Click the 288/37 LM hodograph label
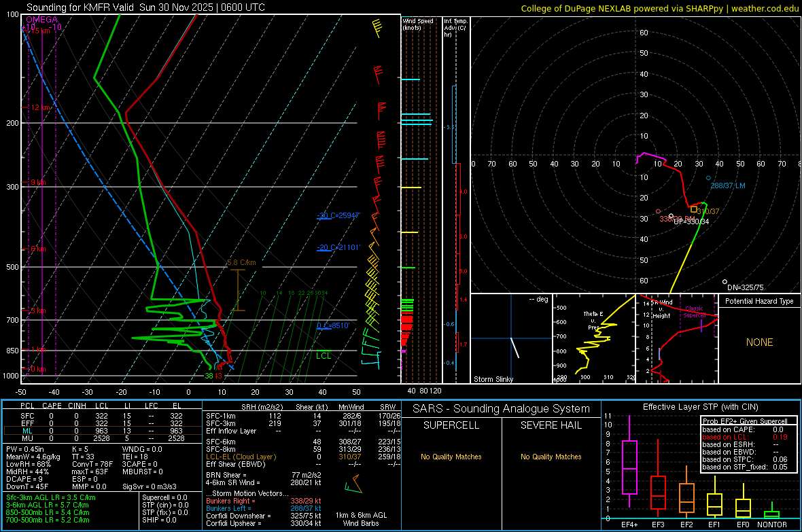The height and width of the screenshot is (532, 802). (728, 185)
